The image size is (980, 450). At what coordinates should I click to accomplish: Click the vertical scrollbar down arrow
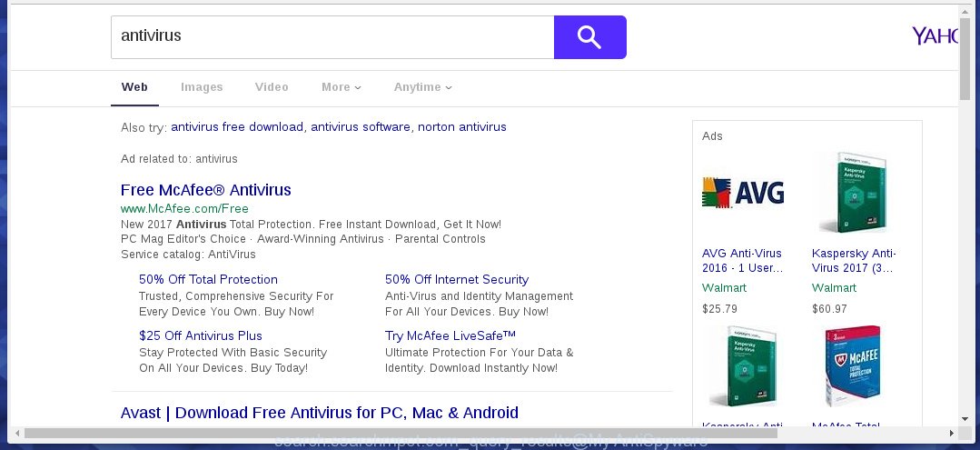click(965, 419)
